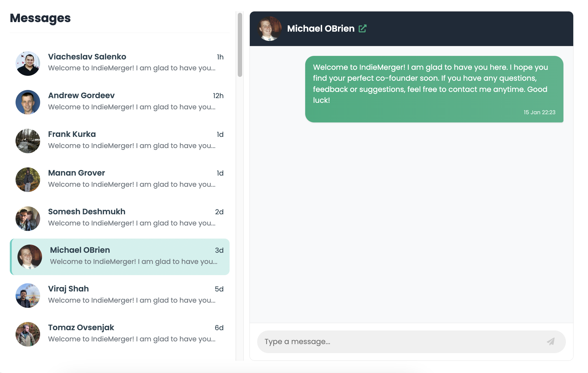The width and height of the screenshot is (588, 373).
Task: Open the chat with Viacheslav Salenko
Action: click(x=120, y=63)
